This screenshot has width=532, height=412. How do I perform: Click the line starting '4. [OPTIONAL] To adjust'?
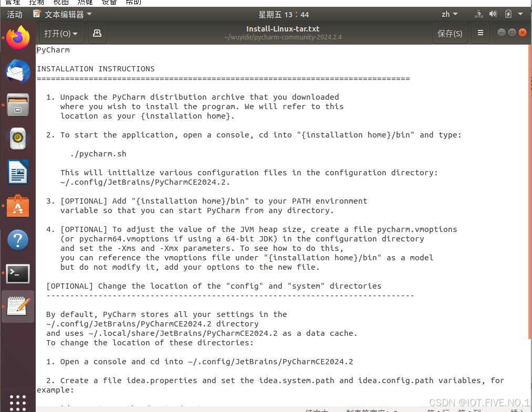[252, 229]
